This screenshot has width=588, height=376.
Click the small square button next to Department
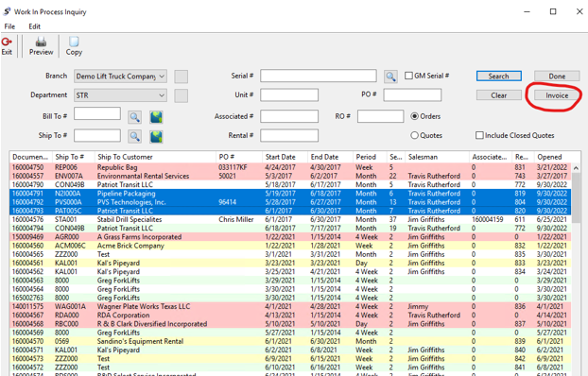click(182, 95)
